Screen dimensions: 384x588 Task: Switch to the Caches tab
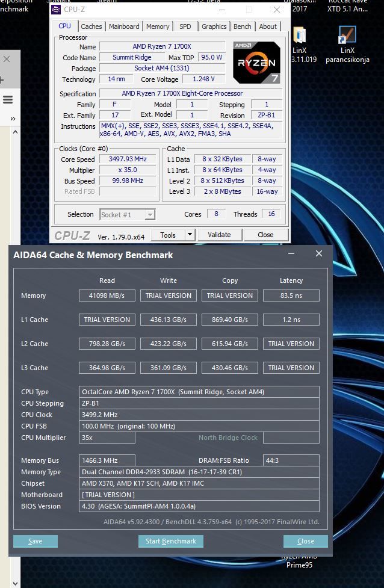point(91,26)
